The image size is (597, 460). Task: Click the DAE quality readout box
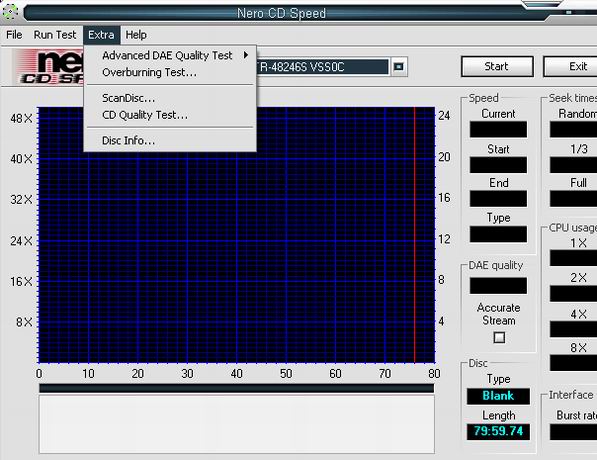[x=498, y=286]
